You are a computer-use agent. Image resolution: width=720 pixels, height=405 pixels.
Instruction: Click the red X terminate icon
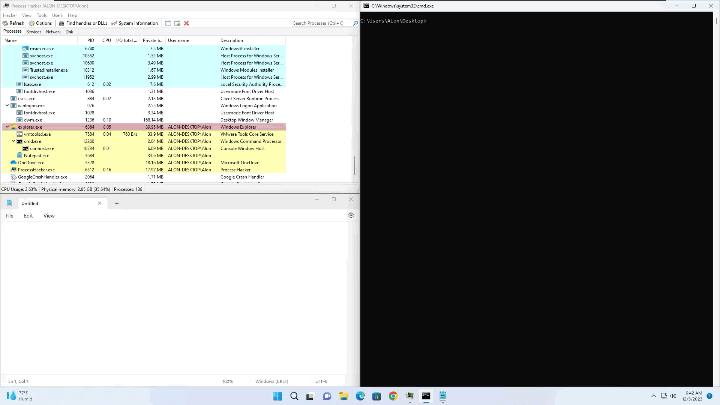186,23
